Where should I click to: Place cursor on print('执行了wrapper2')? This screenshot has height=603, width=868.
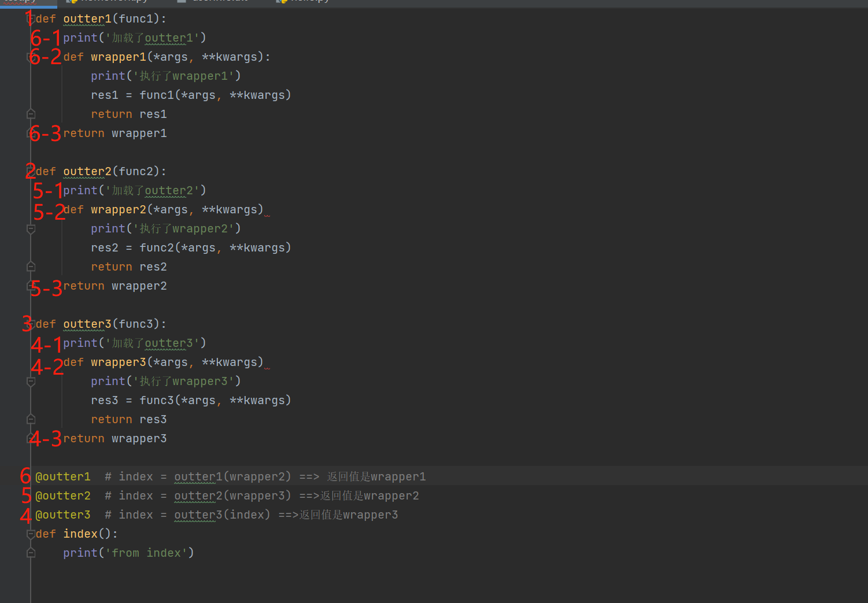(x=166, y=229)
